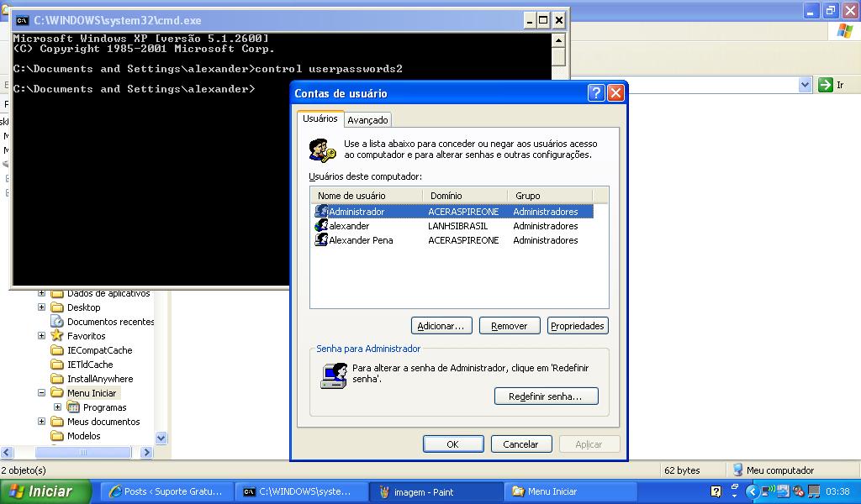Click the Alexander Pena user icon

tap(320, 240)
